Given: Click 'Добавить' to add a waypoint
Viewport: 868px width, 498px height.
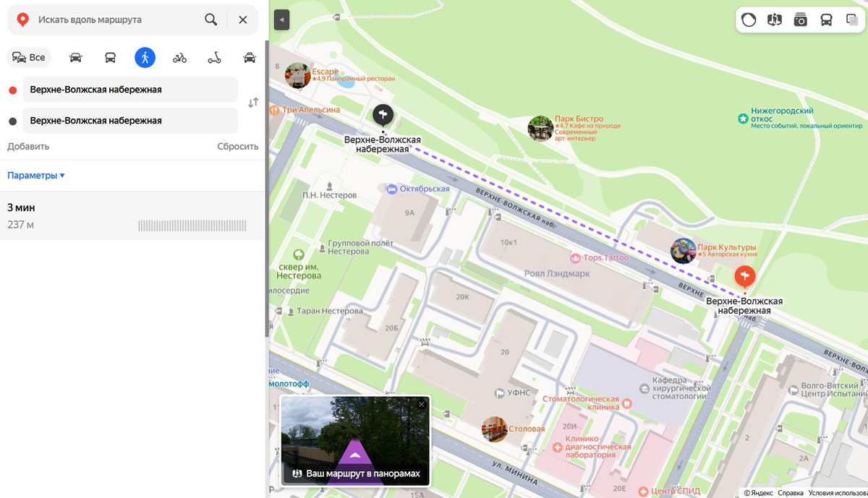Looking at the screenshot, I should point(28,147).
